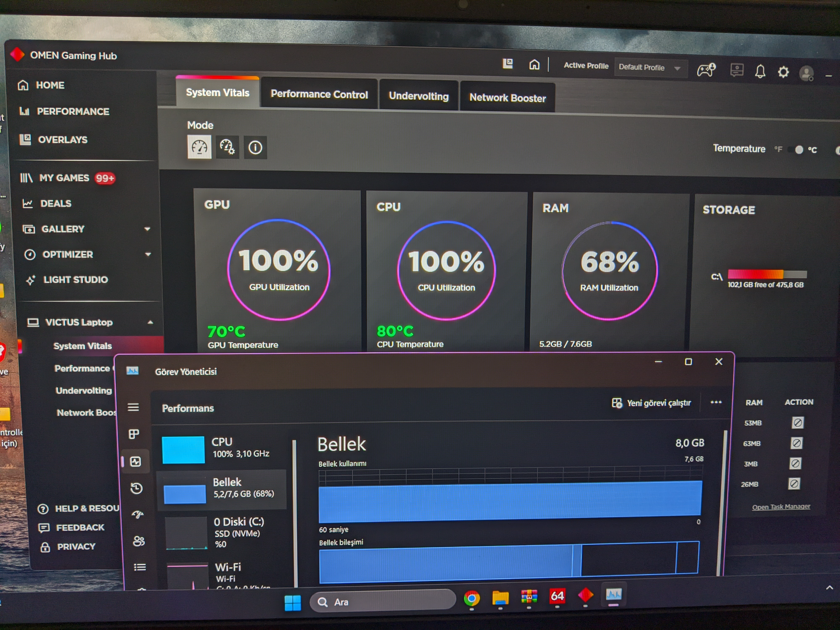Open the monitor icon in OMEN header

pyautogui.click(x=737, y=71)
